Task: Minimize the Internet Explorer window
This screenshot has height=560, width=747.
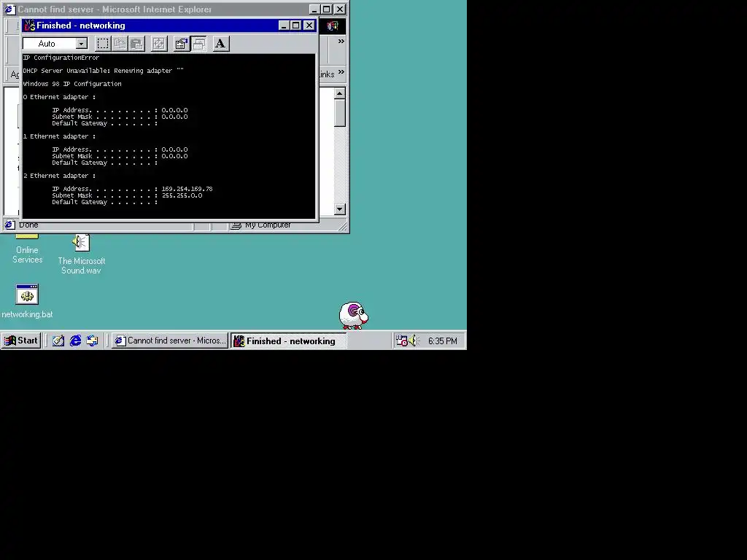Action: tap(314, 9)
